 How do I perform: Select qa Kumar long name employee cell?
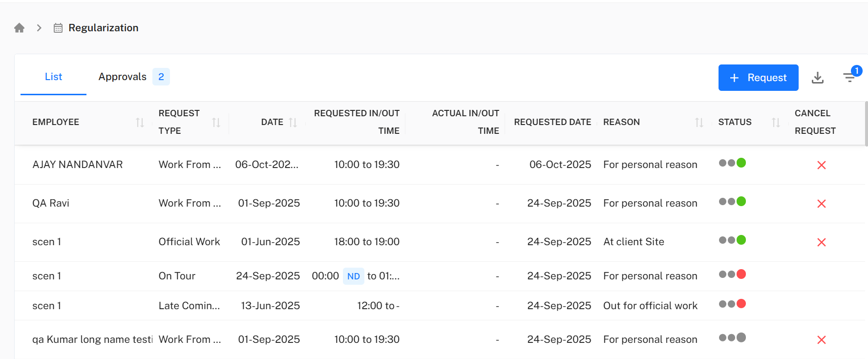tap(92, 339)
